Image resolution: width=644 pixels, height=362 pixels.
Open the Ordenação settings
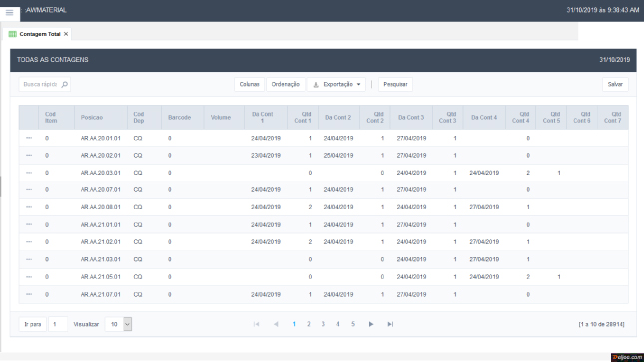(x=285, y=84)
